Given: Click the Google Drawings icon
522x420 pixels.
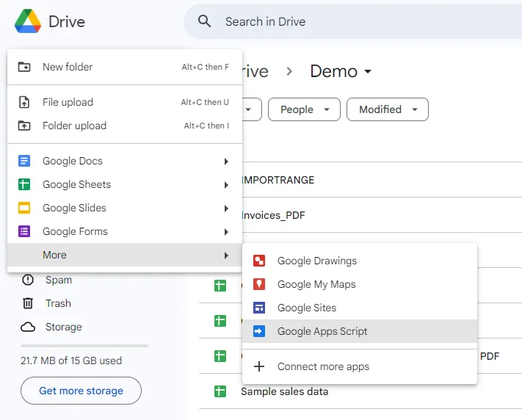Looking at the screenshot, I should (x=258, y=261).
